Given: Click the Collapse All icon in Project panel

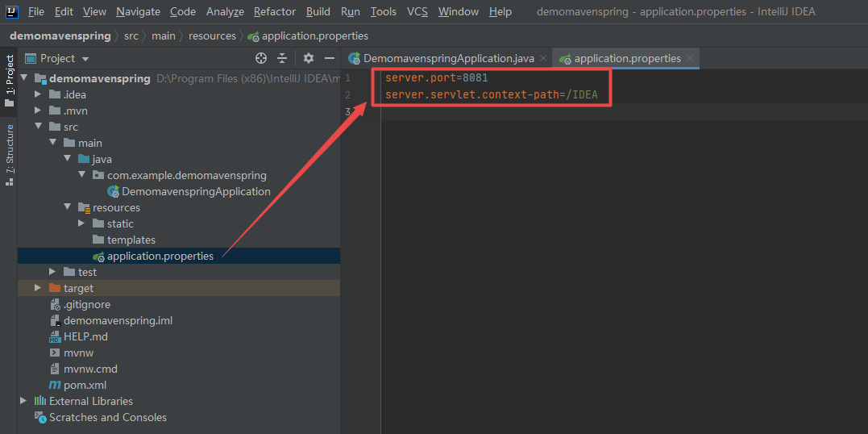Looking at the screenshot, I should pos(282,58).
